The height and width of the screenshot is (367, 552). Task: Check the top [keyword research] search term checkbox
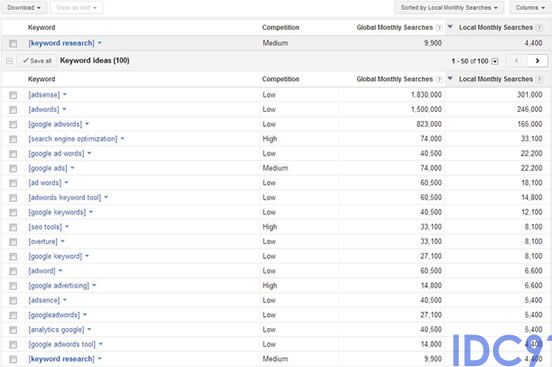click(x=13, y=43)
